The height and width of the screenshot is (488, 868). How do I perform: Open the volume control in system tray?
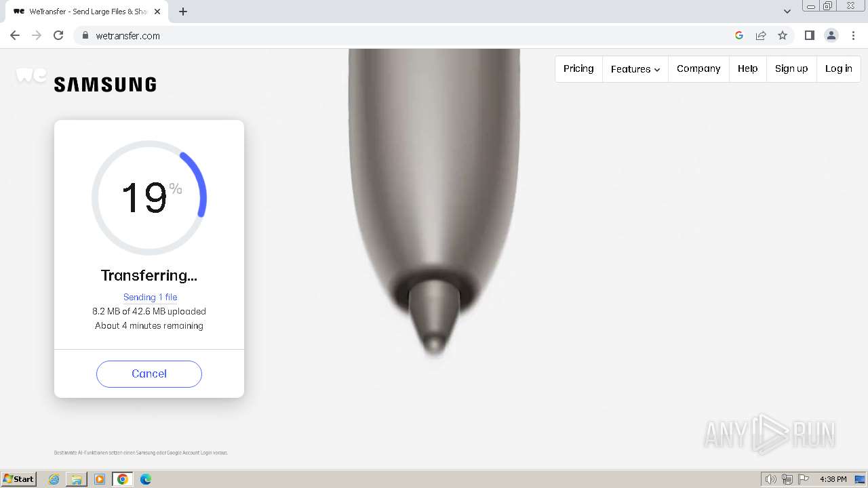tap(770, 479)
